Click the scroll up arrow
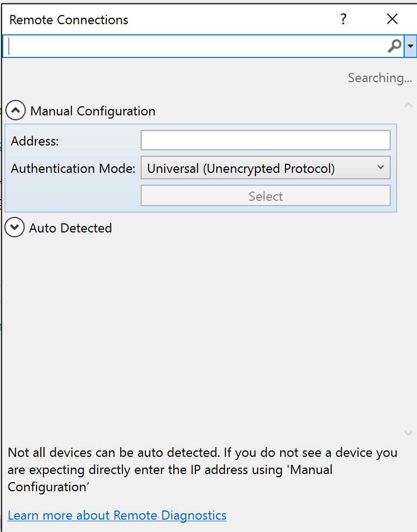The height and width of the screenshot is (532, 417). coord(408,105)
